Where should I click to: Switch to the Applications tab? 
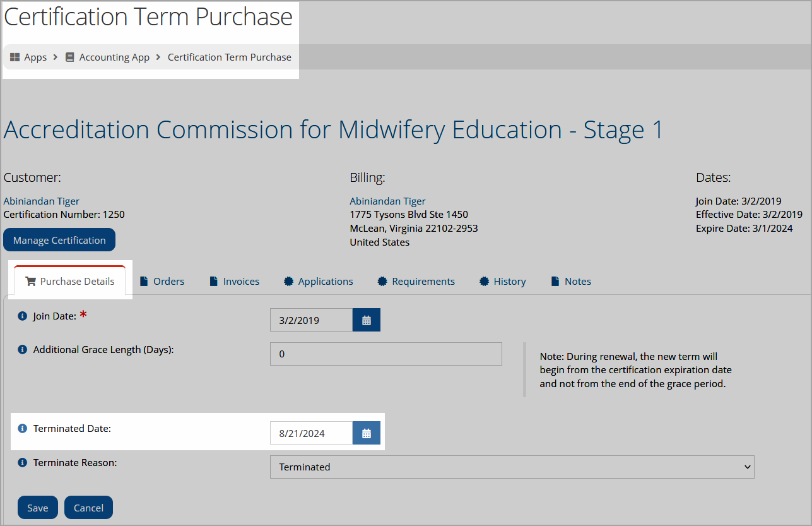point(319,281)
